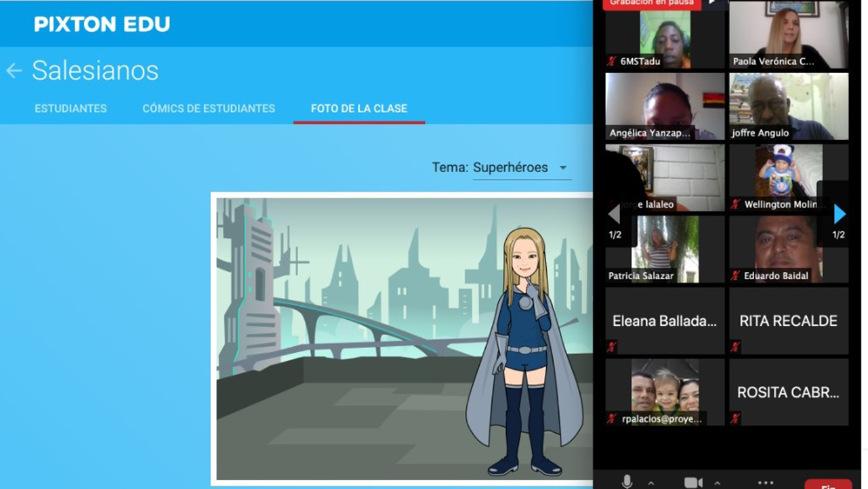The width and height of the screenshot is (868, 489).
Task: Select the Paola Verónica video tile
Action: click(x=789, y=35)
